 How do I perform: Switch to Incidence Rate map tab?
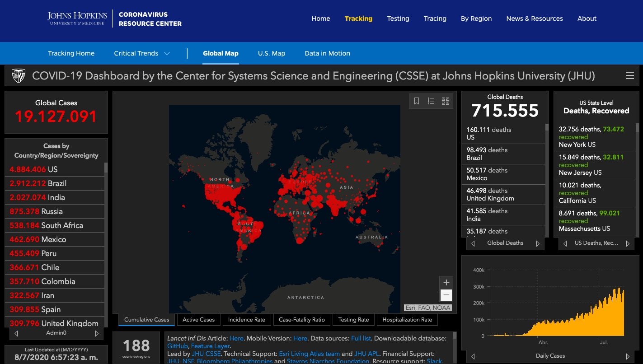tap(247, 320)
